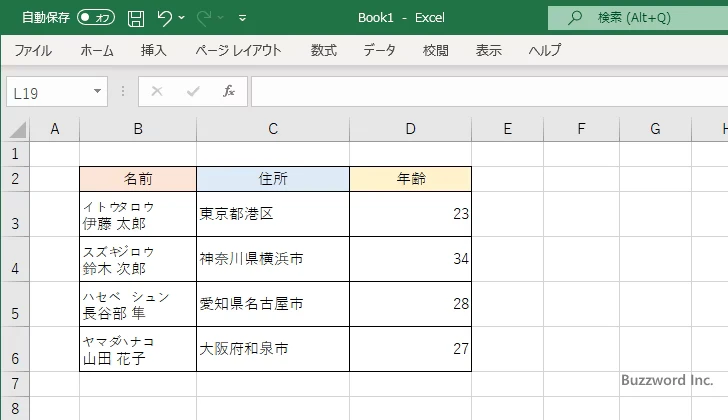Select the age cell showing 28
The image size is (728, 420).
[x=410, y=304]
